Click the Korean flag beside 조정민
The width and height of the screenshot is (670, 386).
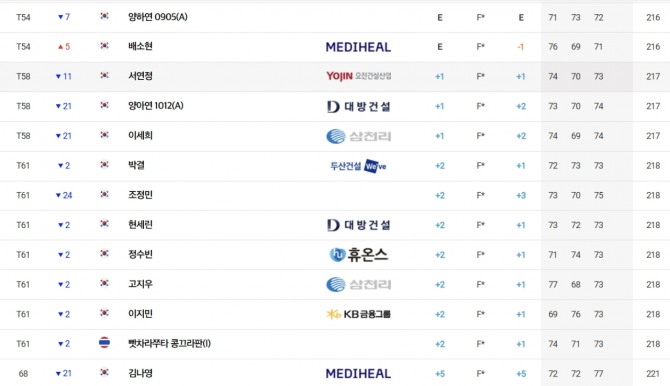(x=104, y=194)
